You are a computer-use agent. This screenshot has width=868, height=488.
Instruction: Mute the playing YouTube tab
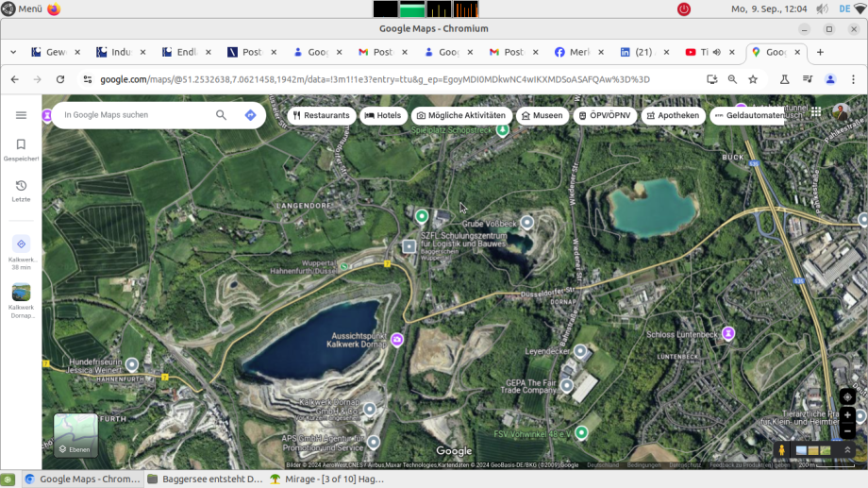point(717,52)
